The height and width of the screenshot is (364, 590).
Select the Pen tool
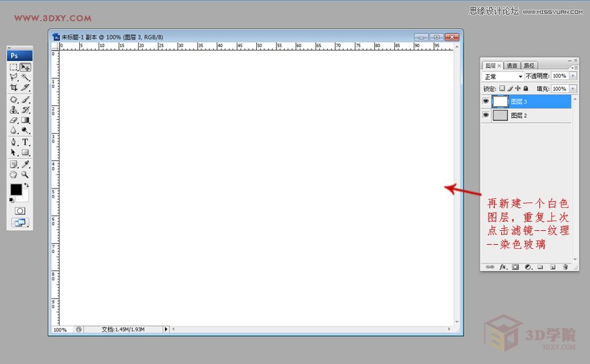[14, 142]
